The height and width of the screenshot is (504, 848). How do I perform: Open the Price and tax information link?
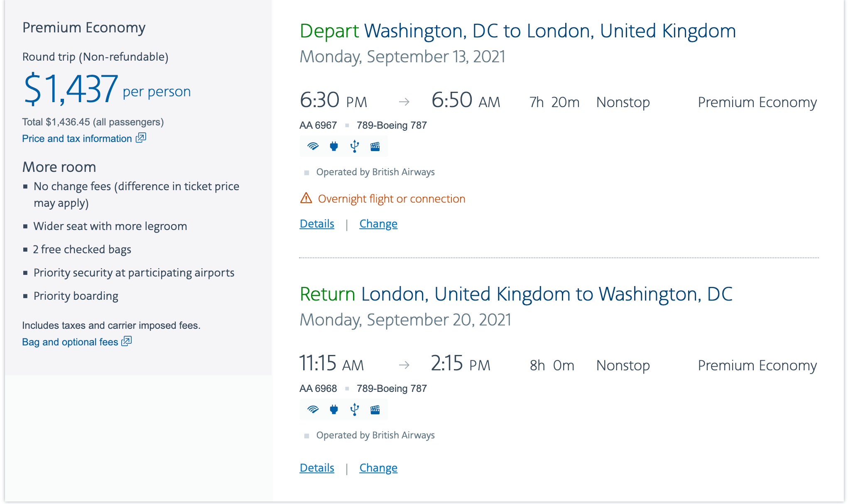point(77,139)
